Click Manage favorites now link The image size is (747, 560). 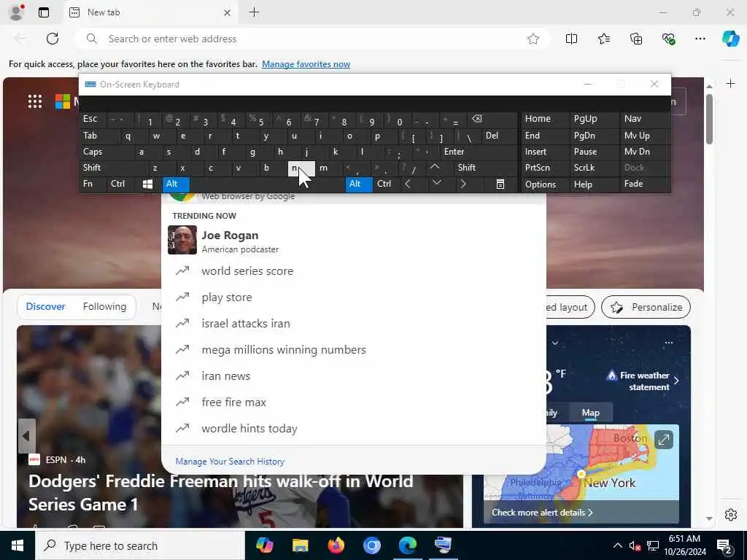[x=306, y=64]
